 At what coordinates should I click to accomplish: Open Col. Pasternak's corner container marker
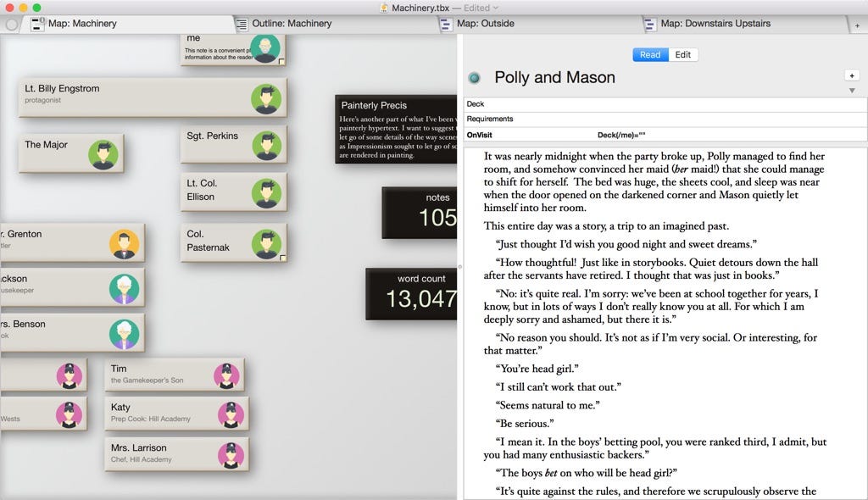tap(282, 258)
